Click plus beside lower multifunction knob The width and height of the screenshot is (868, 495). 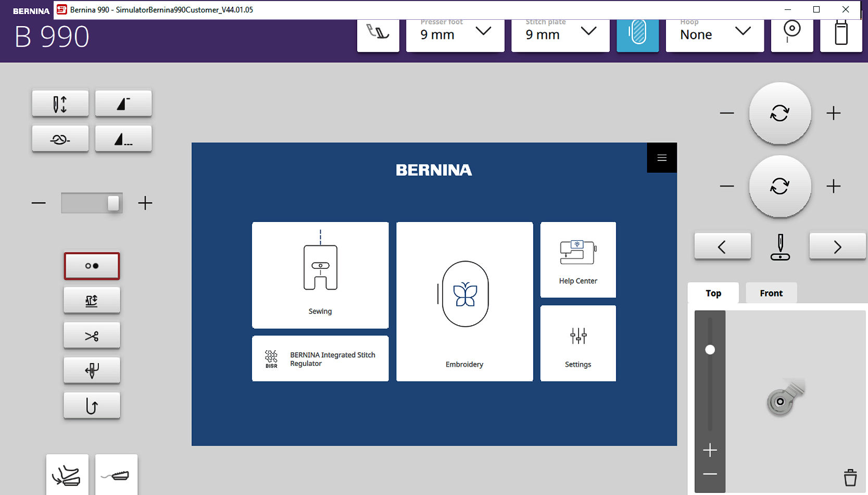click(x=834, y=186)
